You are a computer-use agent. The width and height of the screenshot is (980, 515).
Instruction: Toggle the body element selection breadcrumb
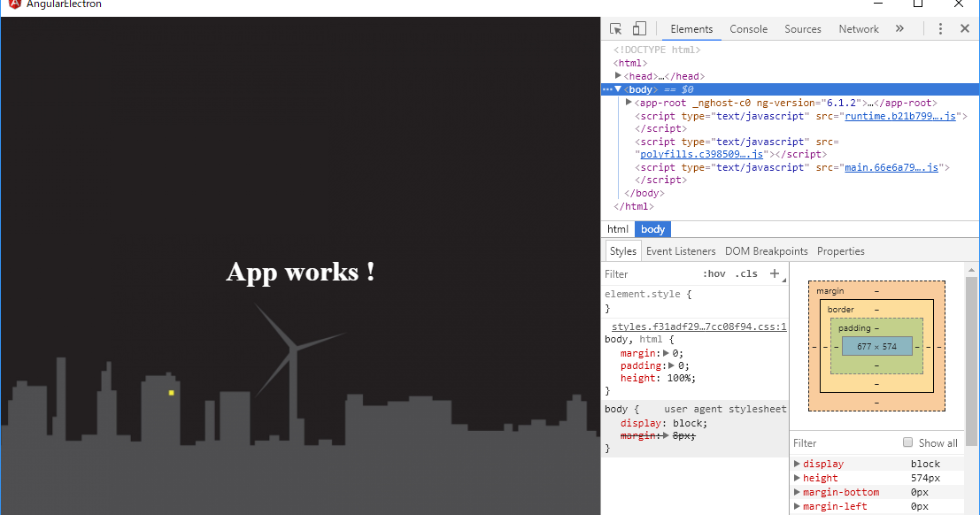[x=652, y=229]
